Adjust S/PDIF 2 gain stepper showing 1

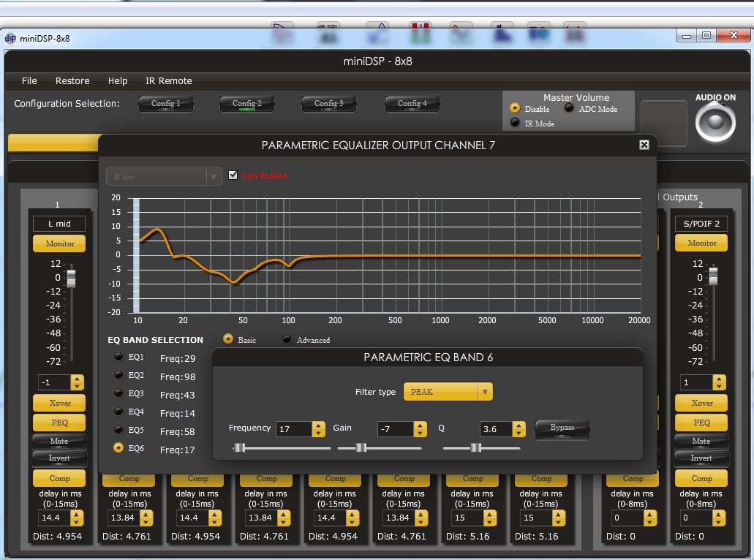point(719,382)
